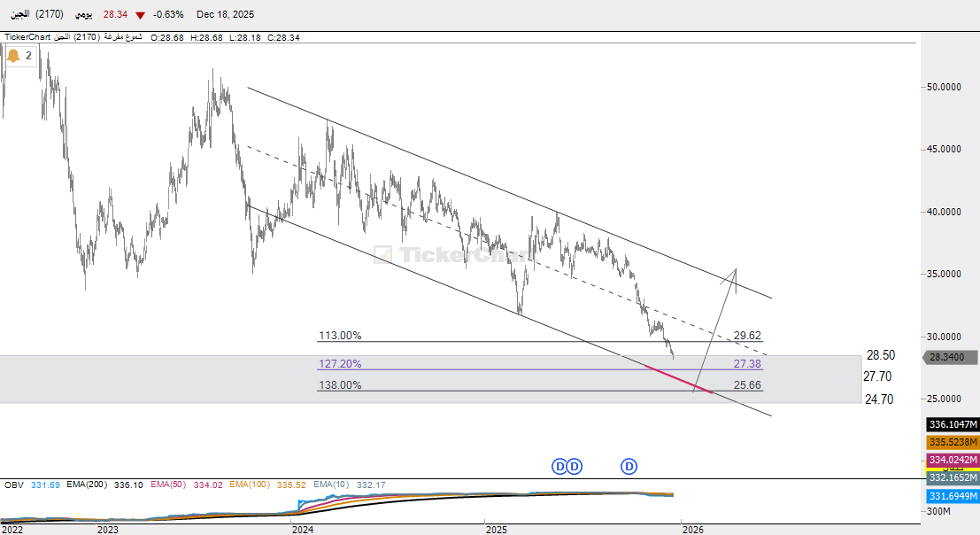Click the alert bell icon
980x535 pixels.
click(x=13, y=56)
